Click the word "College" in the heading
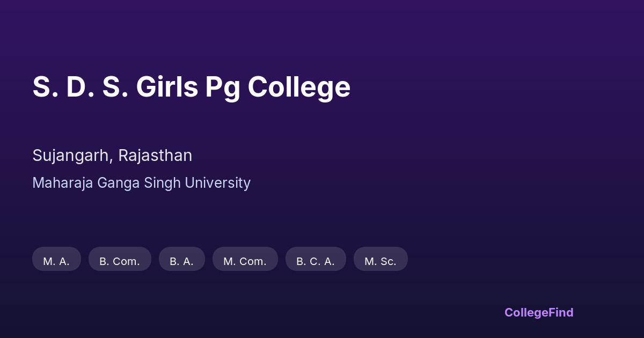Screen dimensions: 644x338 (x=299, y=87)
